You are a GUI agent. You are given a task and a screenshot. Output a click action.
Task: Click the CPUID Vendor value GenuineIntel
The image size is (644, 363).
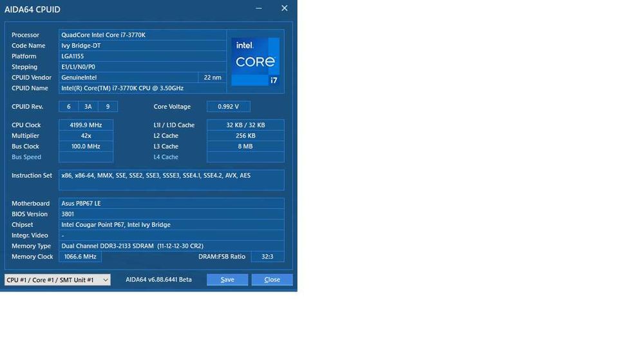point(128,77)
